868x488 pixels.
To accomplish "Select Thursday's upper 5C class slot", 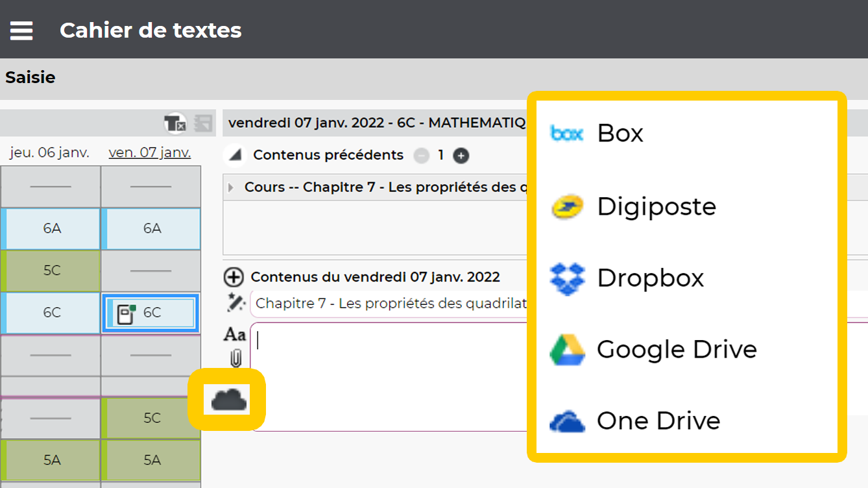I will pyautogui.click(x=51, y=271).
